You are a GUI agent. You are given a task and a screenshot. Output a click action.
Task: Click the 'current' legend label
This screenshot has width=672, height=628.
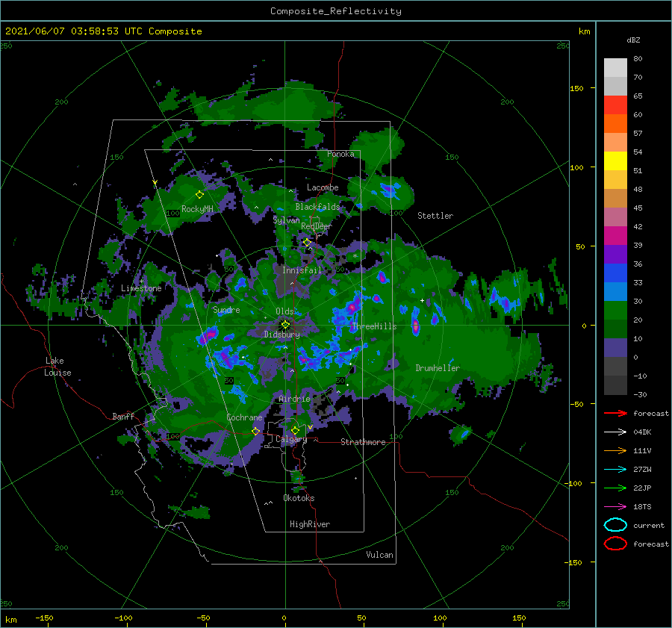(x=649, y=525)
